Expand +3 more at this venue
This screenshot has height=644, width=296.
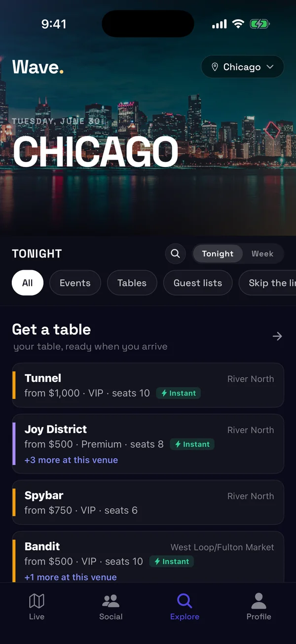pyautogui.click(x=71, y=460)
